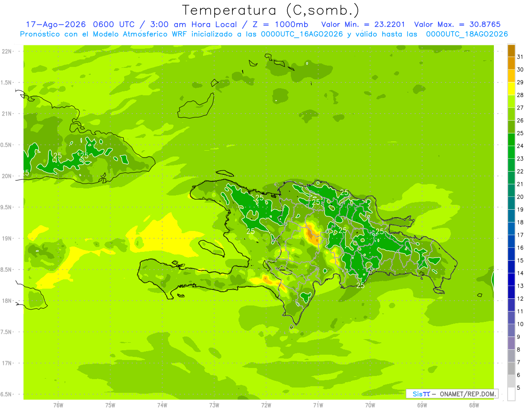Click the 'Temperatura (C,somb.)' chart title
The image size is (532, 411).
click(x=271, y=11)
